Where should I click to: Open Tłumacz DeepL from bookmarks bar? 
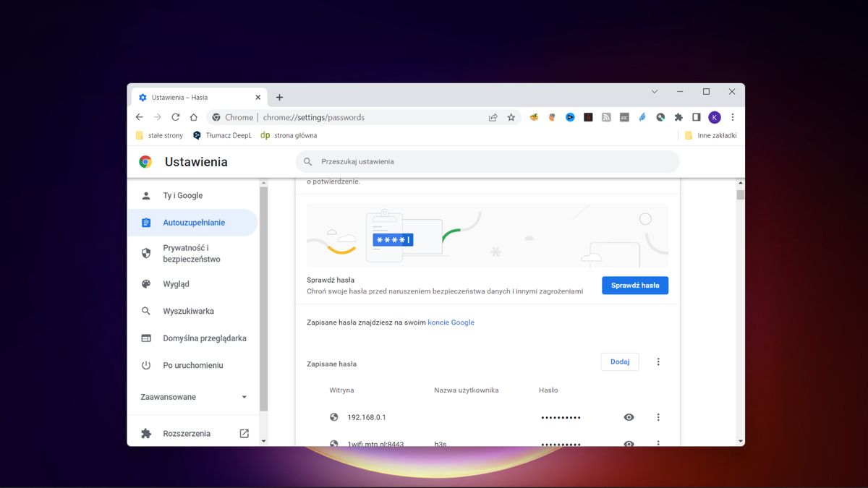[226, 135]
